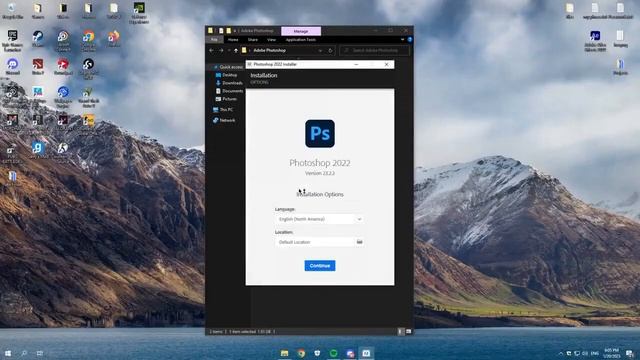Screen dimensions: 640x360
Task: Click the NVIDIA GeForce Experience desktop icon
Action: pyautogui.click(x=139, y=12)
